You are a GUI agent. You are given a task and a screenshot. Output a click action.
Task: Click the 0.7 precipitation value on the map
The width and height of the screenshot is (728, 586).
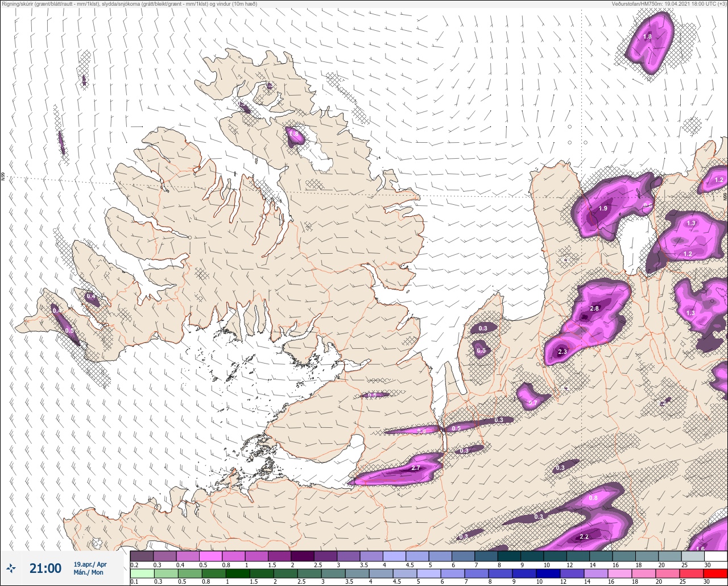533,403
